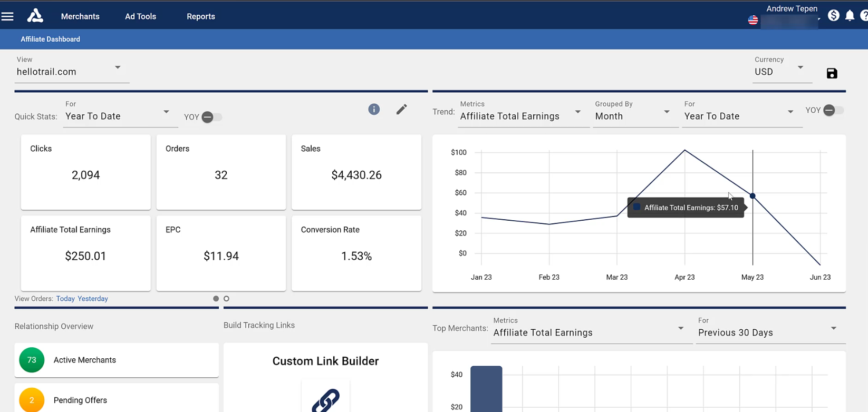Viewport: 868px width, 412px height.
Task: Click the Affiliate Dashboard tab
Action: pos(51,39)
